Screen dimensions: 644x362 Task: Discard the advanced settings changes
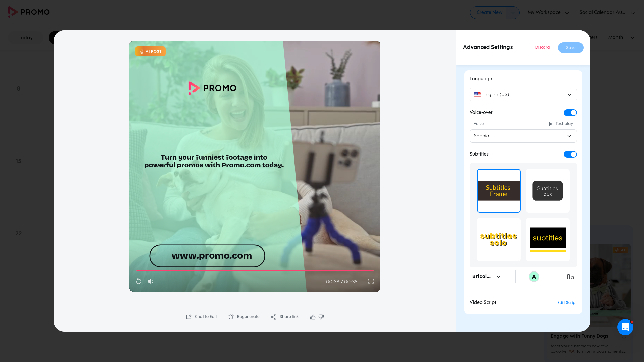pyautogui.click(x=542, y=47)
